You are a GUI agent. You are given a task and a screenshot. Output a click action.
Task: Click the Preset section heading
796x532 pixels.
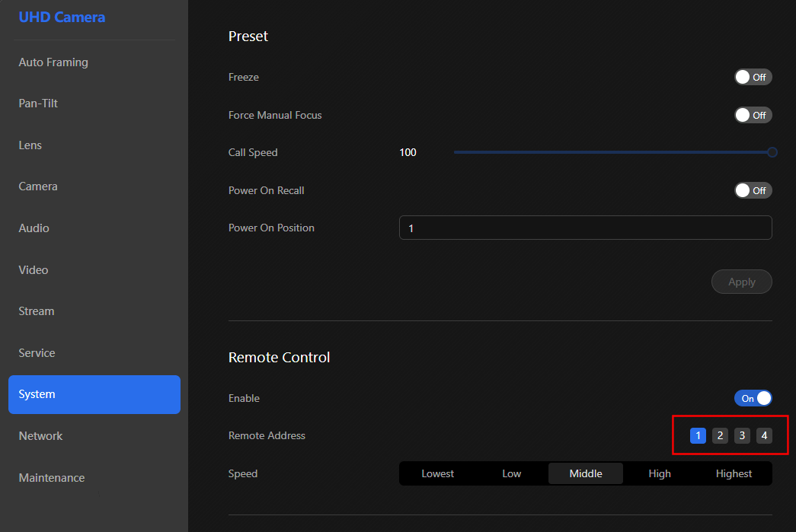pyautogui.click(x=248, y=37)
